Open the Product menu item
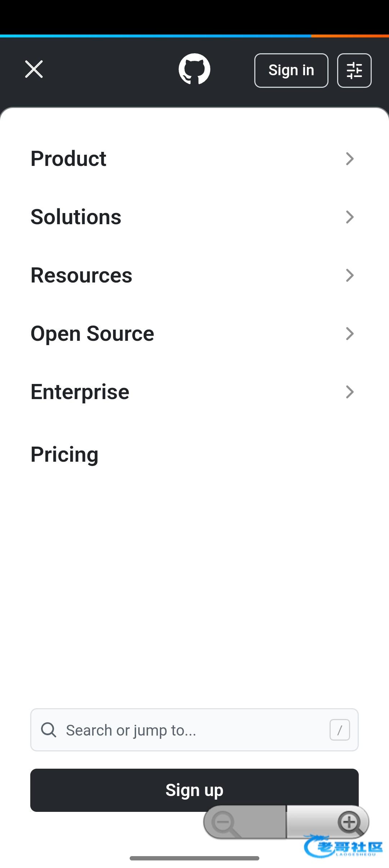 [x=68, y=159]
